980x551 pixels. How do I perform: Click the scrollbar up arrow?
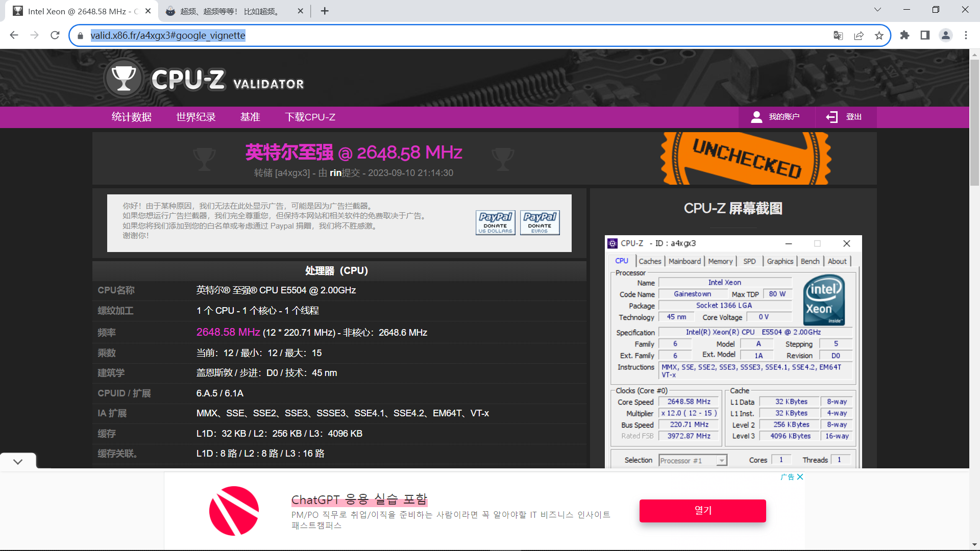[x=974, y=54]
